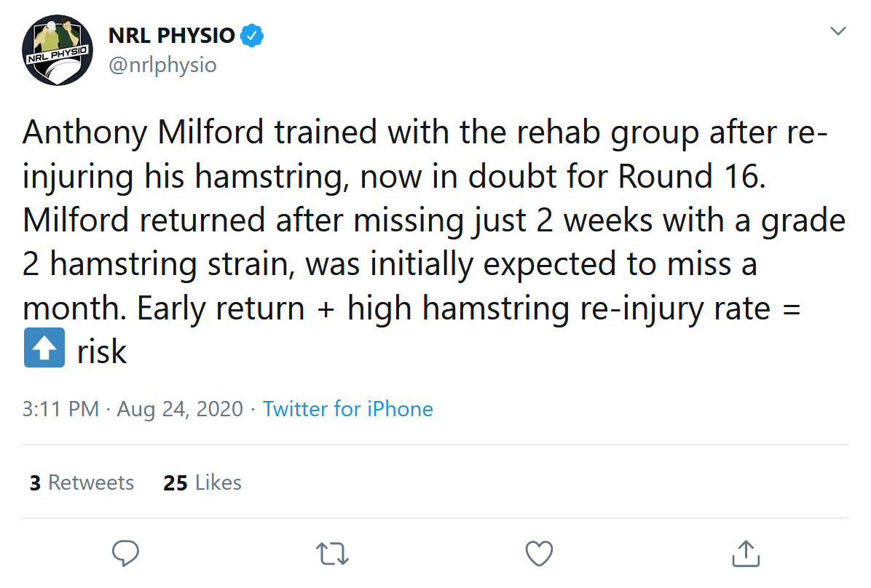Click 'Anthony Milford' at the tweet start

tap(143, 133)
